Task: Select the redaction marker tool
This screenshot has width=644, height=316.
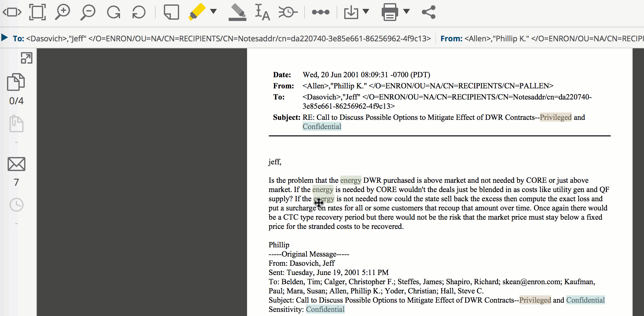Action: (238, 12)
